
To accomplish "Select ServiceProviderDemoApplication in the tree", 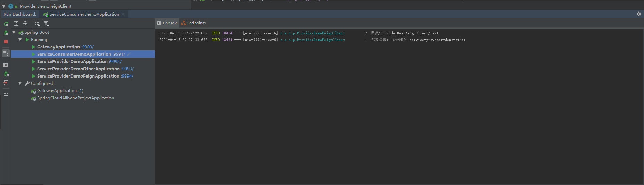I will 72,62.
